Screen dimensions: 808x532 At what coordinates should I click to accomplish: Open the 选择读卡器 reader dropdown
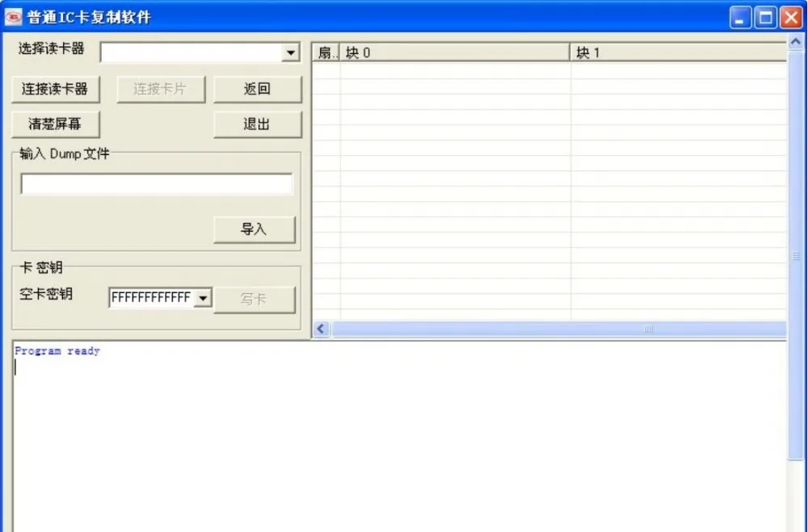291,52
